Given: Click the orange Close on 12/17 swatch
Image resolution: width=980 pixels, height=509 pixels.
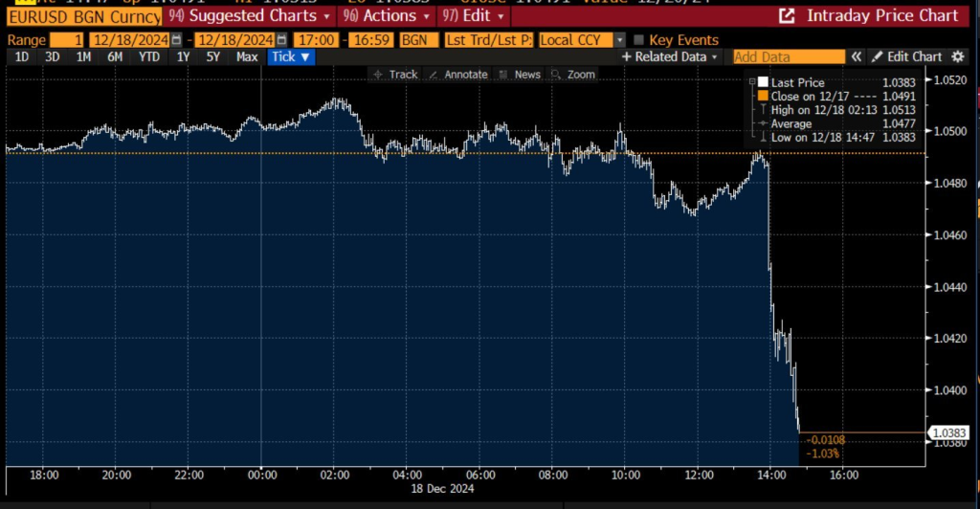Looking at the screenshot, I should 763,96.
